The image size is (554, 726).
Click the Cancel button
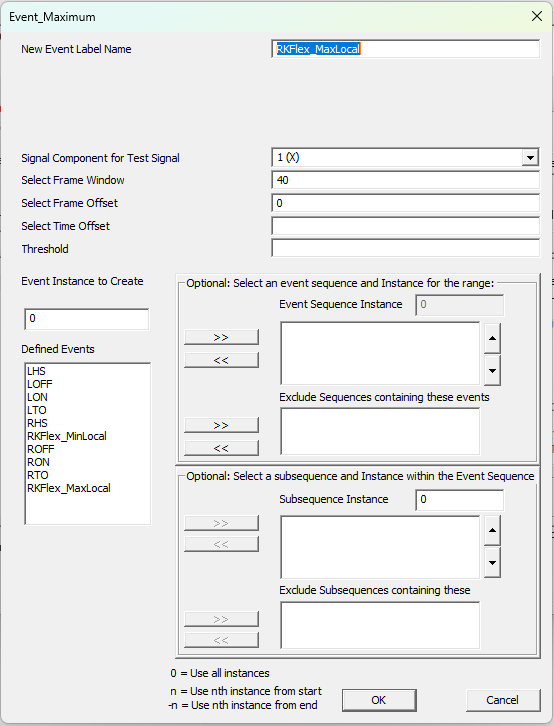point(503,700)
